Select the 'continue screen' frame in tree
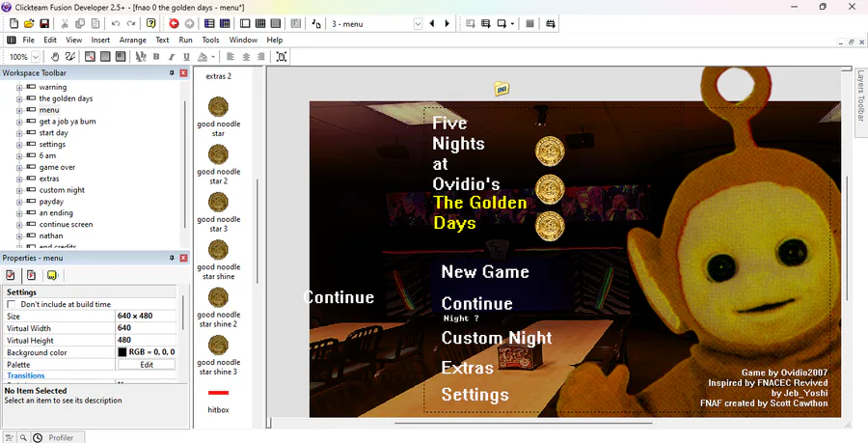Viewport: 868px width, 443px height. click(66, 224)
